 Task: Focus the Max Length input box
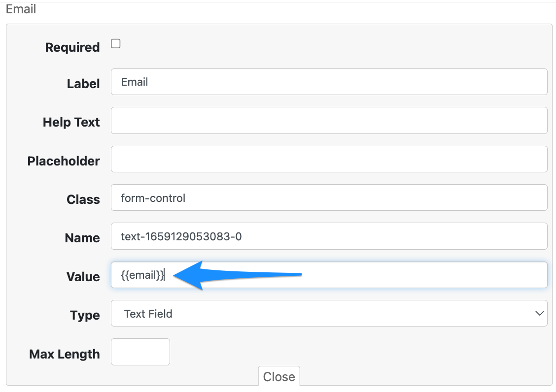(140, 352)
